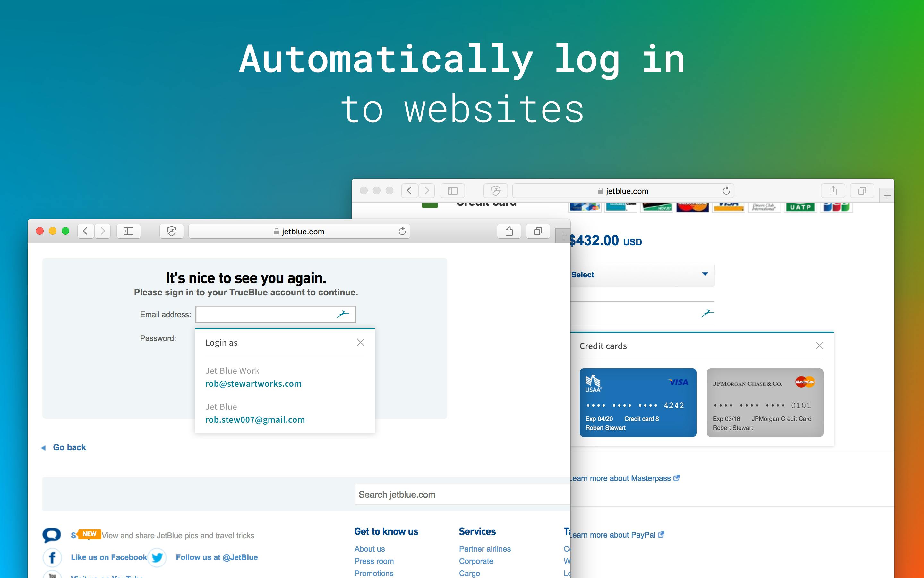Maximize the front Safari window

(x=65, y=231)
